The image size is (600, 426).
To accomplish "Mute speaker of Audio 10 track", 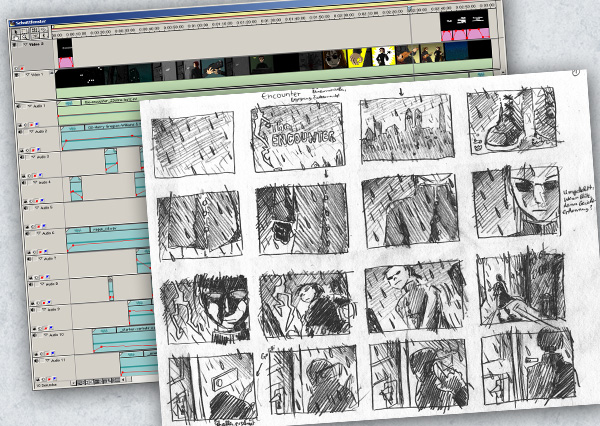I will (x=35, y=335).
